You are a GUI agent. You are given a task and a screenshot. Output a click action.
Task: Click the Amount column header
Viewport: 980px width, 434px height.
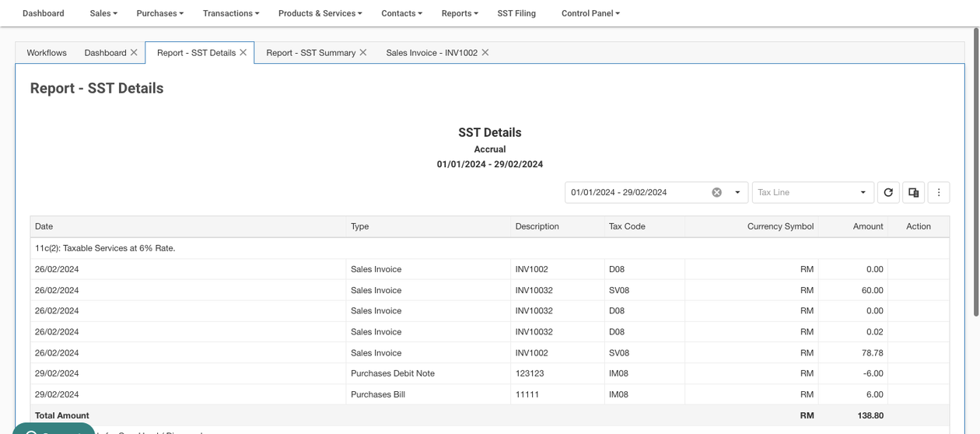(x=867, y=226)
